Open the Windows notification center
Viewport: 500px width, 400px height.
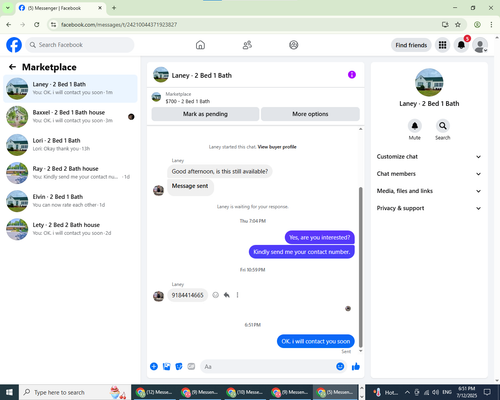(487, 392)
